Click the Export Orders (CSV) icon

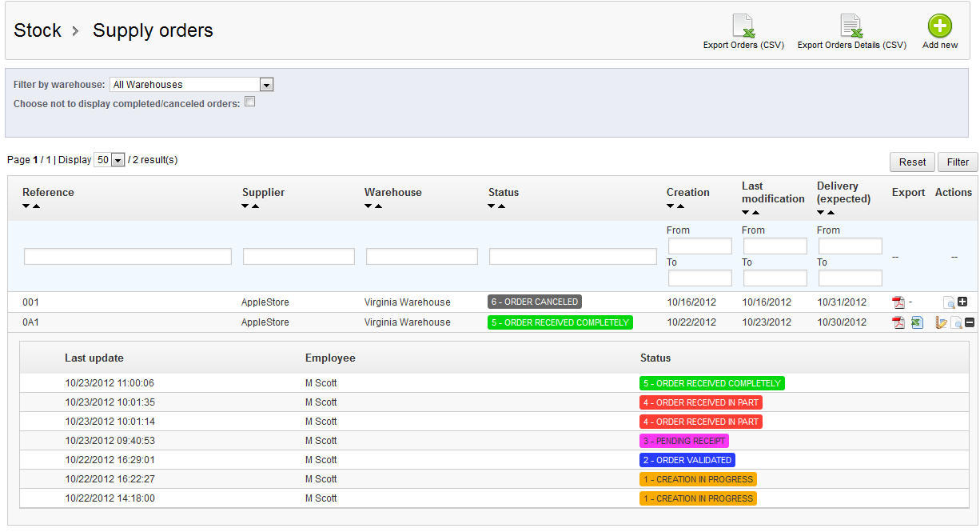(x=743, y=26)
